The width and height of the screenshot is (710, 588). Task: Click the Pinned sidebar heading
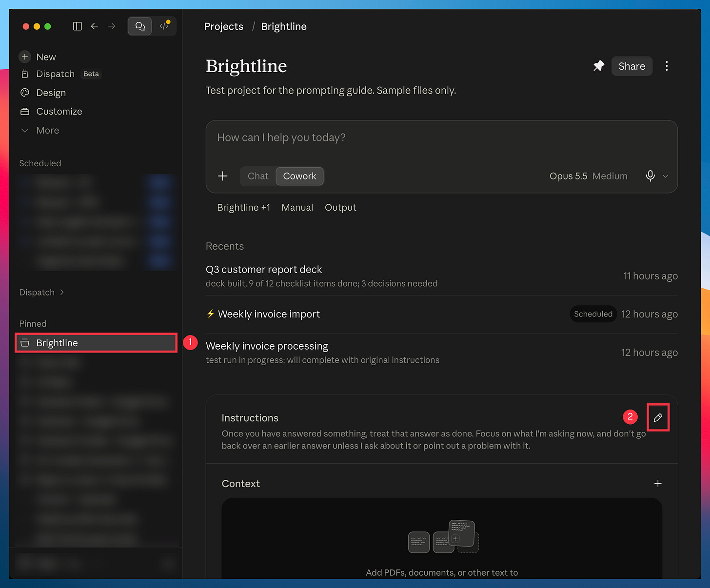[x=33, y=324]
